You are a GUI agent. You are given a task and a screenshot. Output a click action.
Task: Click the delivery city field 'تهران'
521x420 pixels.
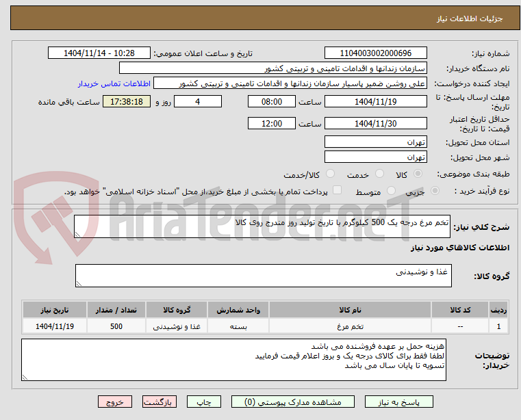pos(375,157)
